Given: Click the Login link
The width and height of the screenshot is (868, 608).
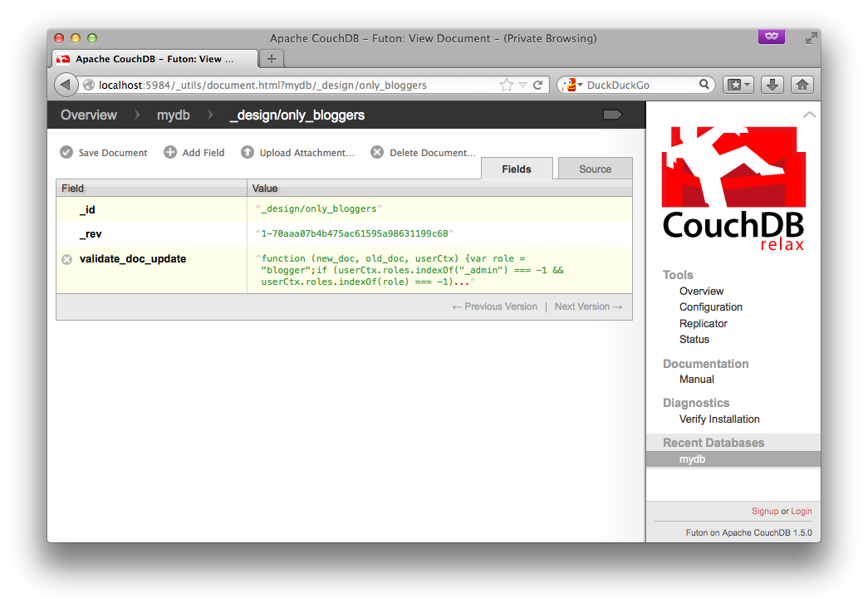Looking at the screenshot, I should (x=801, y=511).
